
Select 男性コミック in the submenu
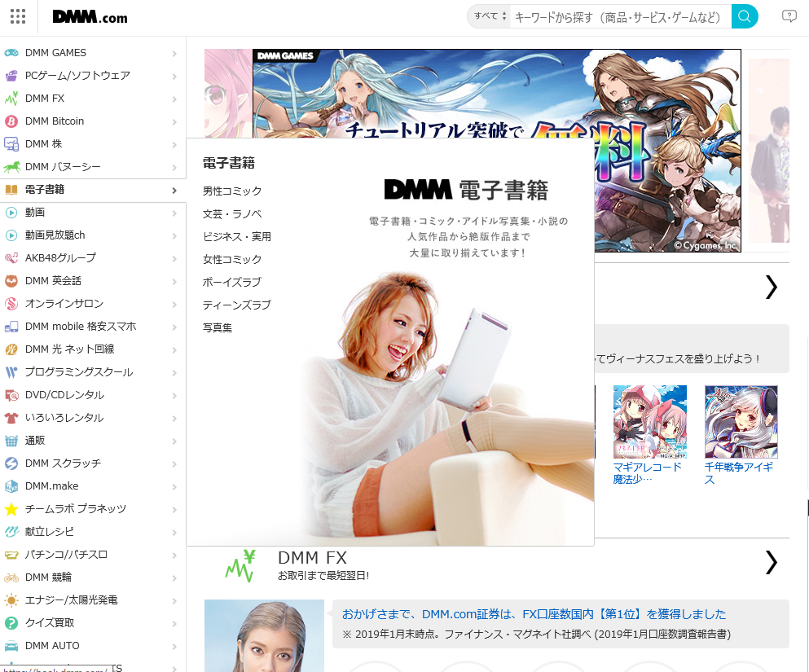[232, 191]
